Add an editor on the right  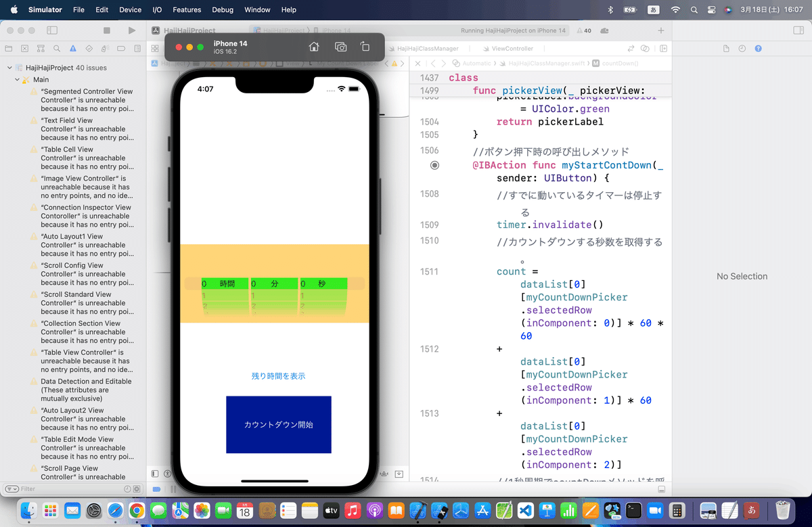664,49
